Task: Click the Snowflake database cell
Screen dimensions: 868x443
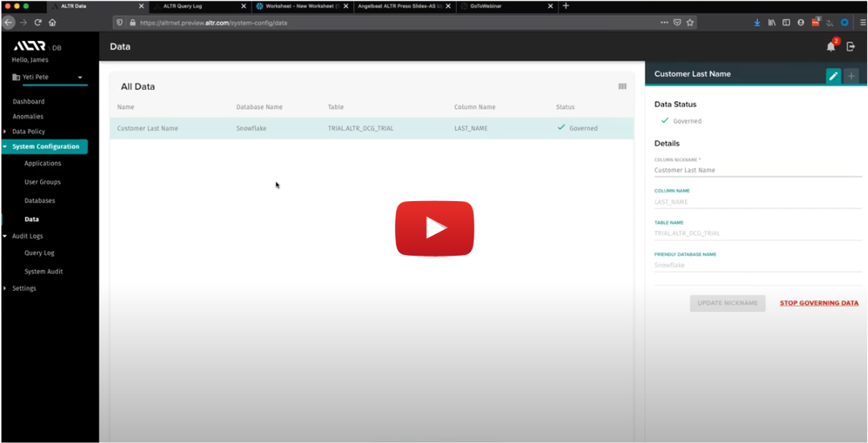Action: tap(251, 128)
